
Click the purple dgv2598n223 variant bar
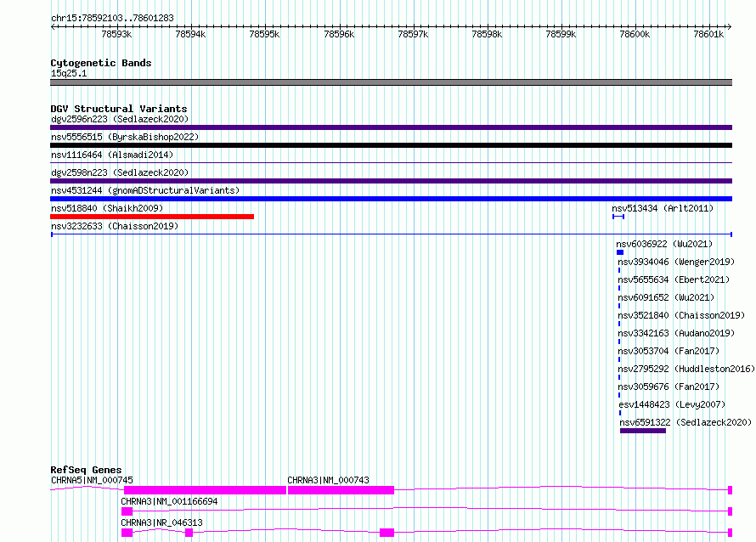(391, 181)
